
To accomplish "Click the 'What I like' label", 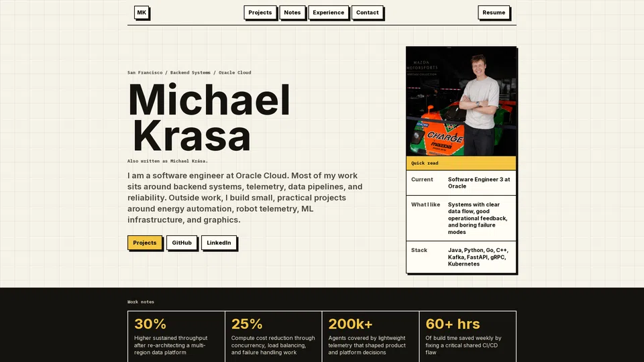I will point(425,204).
